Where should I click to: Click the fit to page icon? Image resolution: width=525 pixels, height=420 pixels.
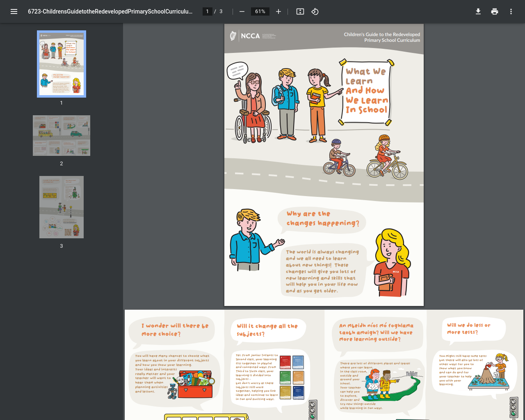point(300,11)
